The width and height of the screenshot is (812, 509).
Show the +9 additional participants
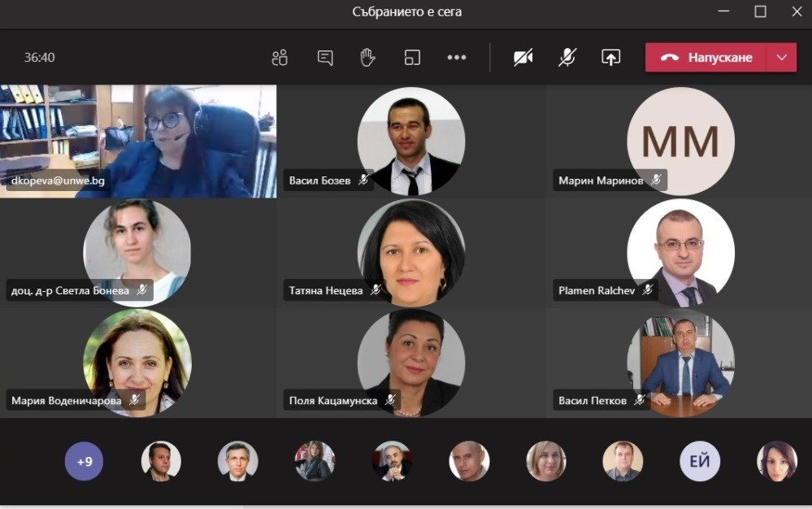click(84, 461)
